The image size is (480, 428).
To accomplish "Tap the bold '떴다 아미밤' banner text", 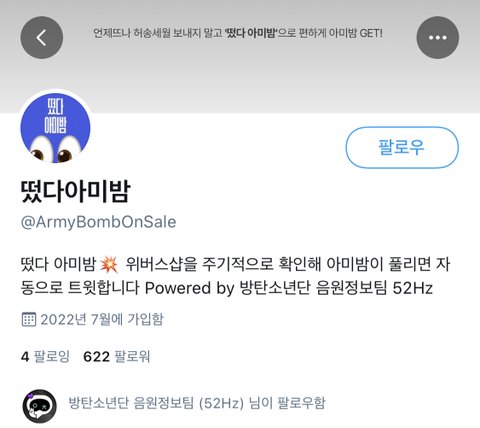I will click(x=251, y=33).
